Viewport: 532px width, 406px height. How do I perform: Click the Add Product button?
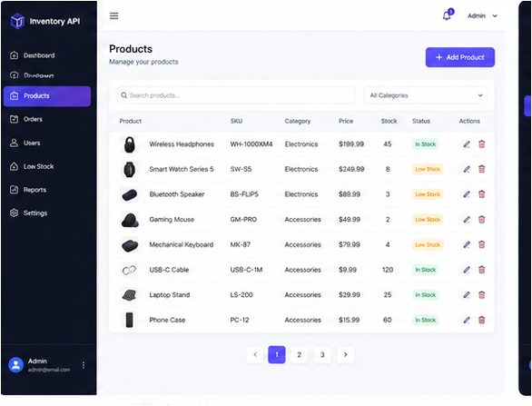[460, 57]
